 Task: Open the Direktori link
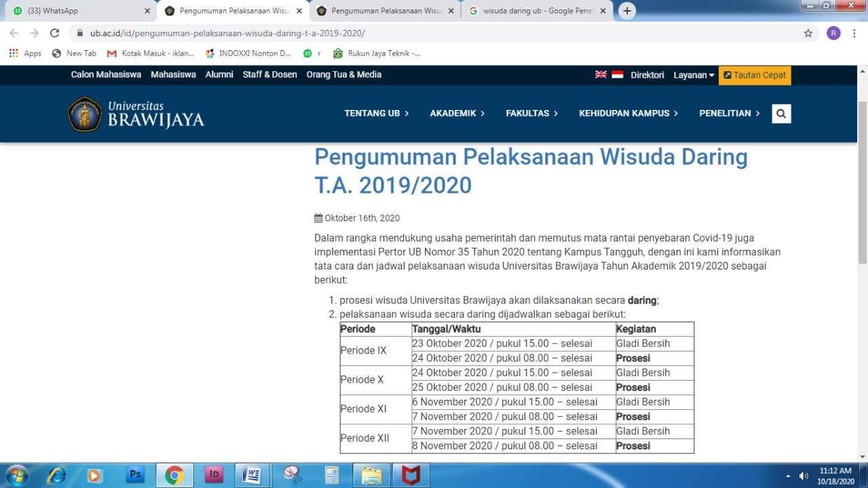(647, 75)
